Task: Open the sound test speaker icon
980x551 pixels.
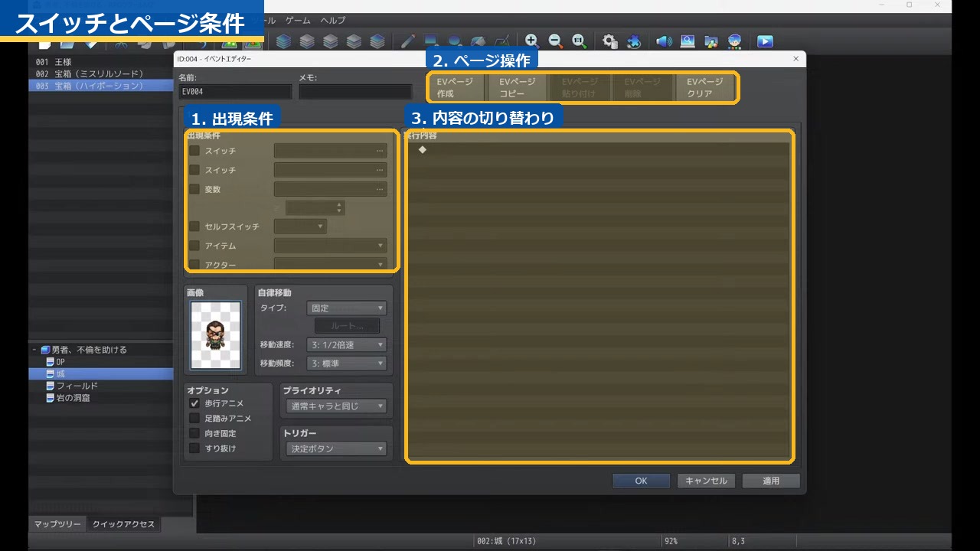Action: pos(664,41)
